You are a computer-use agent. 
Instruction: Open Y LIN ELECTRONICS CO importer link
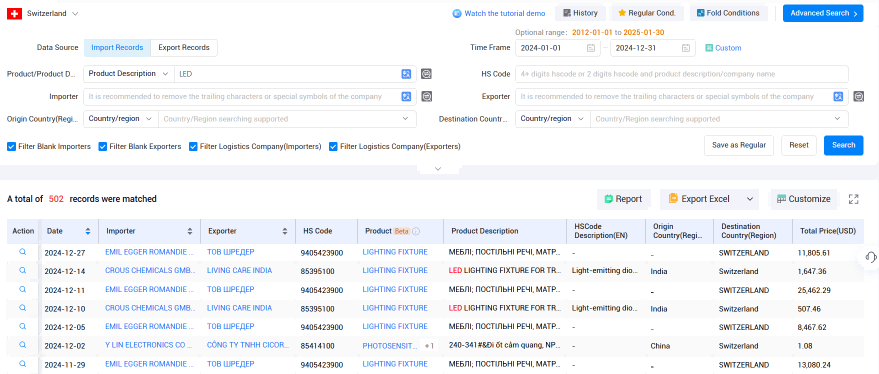click(150, 345)
